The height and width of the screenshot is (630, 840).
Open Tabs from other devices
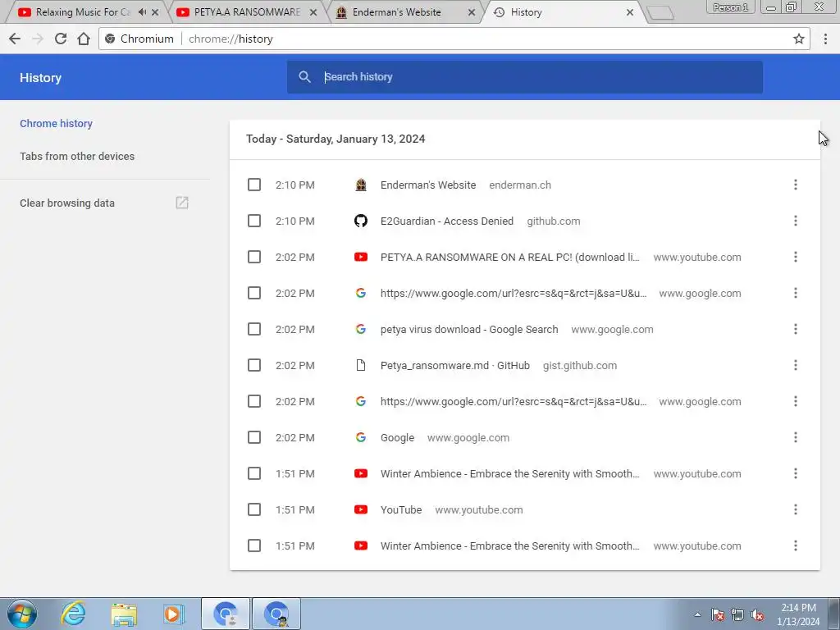click(77, 157)
